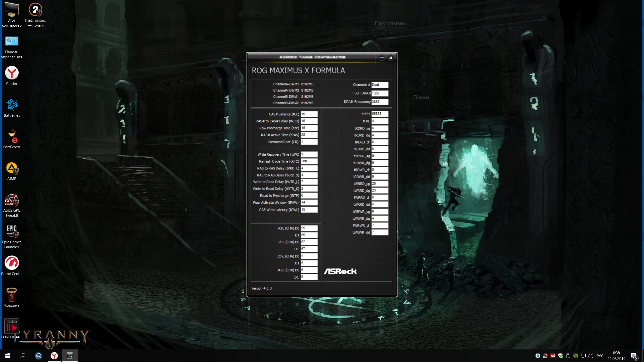Click the CAS# Latency (tCL) field
The width and height of the screenshot is (644, 362).
(x=309, y=114)
